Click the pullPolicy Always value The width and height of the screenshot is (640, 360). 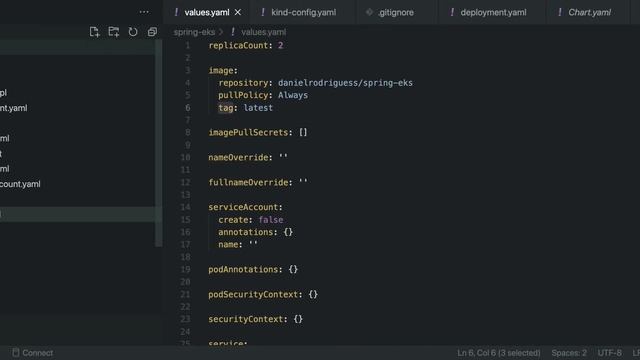[293, 95]
